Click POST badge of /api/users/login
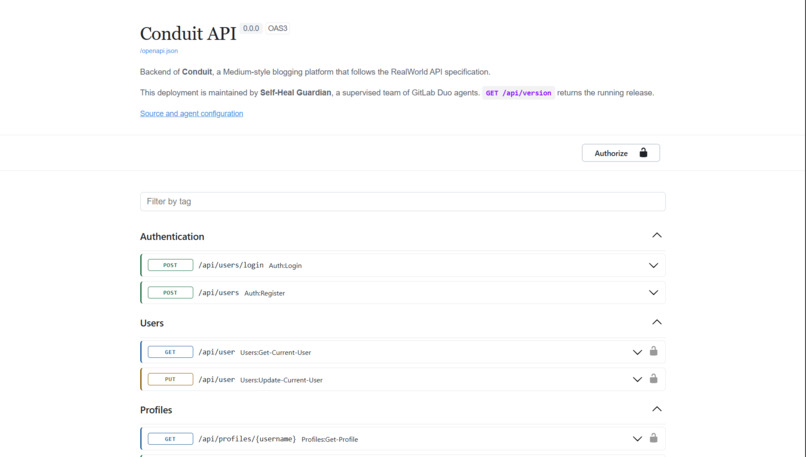 coord(170,265)
